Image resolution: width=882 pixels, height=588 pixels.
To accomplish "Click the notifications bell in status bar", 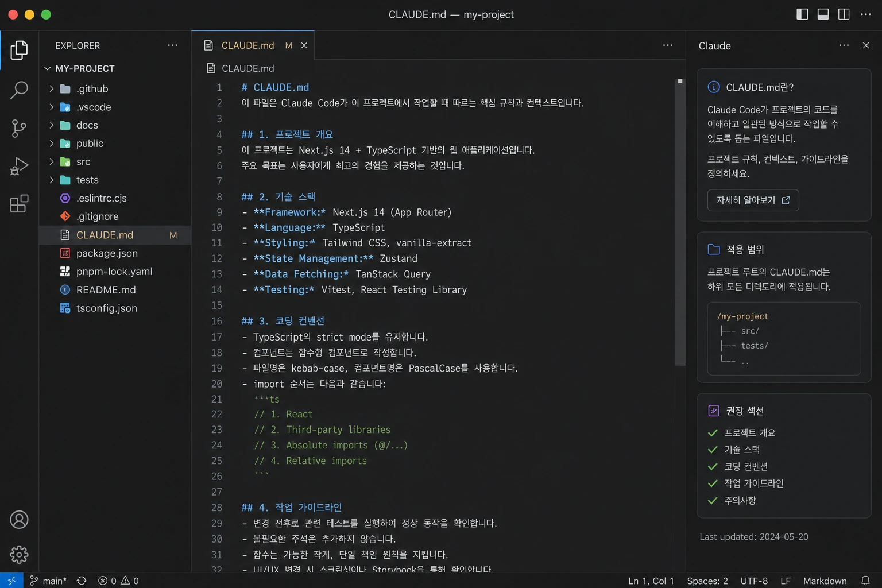I will 865,581.
